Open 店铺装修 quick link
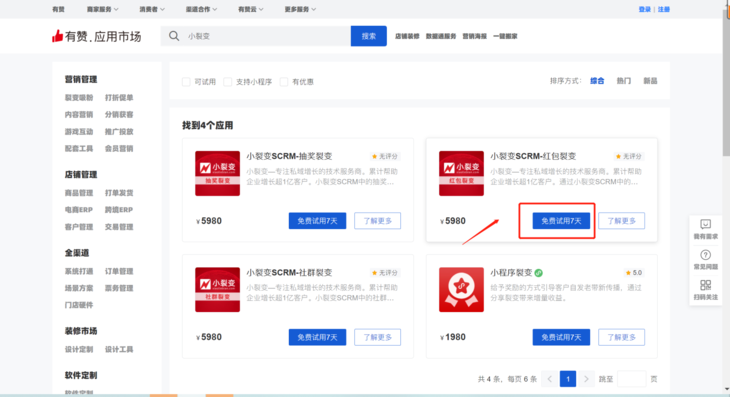730x397 pixels. (x=407, y=36)
